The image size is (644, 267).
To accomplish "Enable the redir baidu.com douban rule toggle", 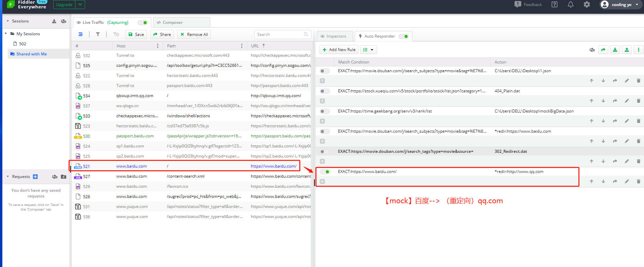I will pos(325,131).
